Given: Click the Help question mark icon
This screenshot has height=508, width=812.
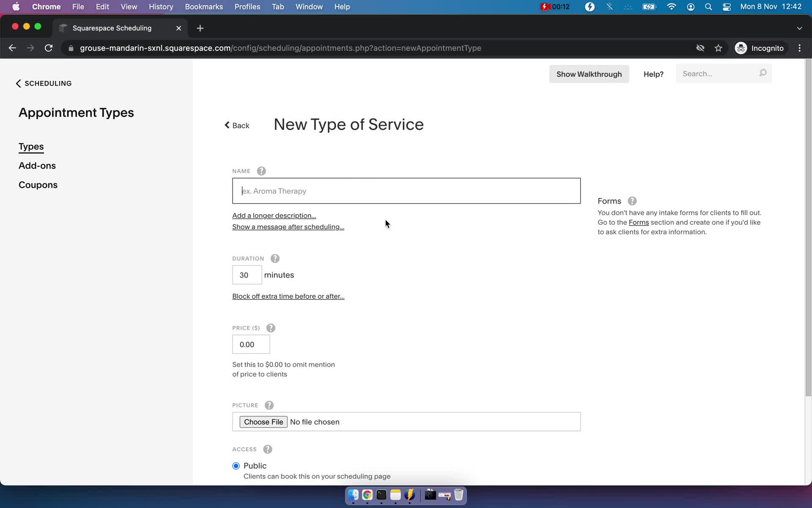Looking at the screenshot, I should 653,74.
